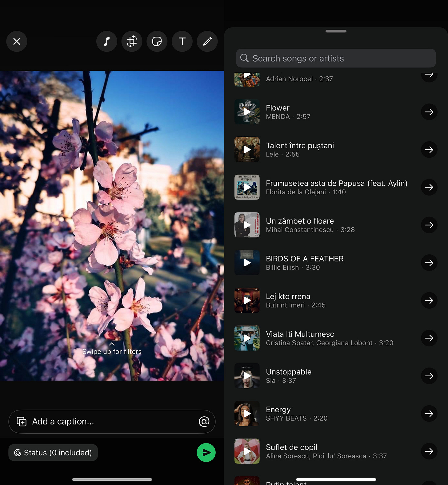The image size is (448, 485).
Task: Tap Mihai Constantinescu · 3:28 line
Action: coord(310,230)
